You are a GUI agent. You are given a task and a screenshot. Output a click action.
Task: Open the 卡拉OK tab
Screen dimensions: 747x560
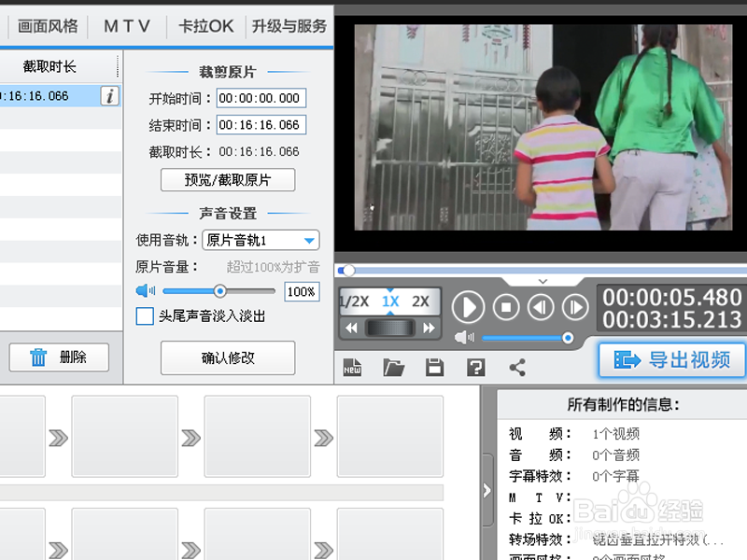click(x=205, y=26)
